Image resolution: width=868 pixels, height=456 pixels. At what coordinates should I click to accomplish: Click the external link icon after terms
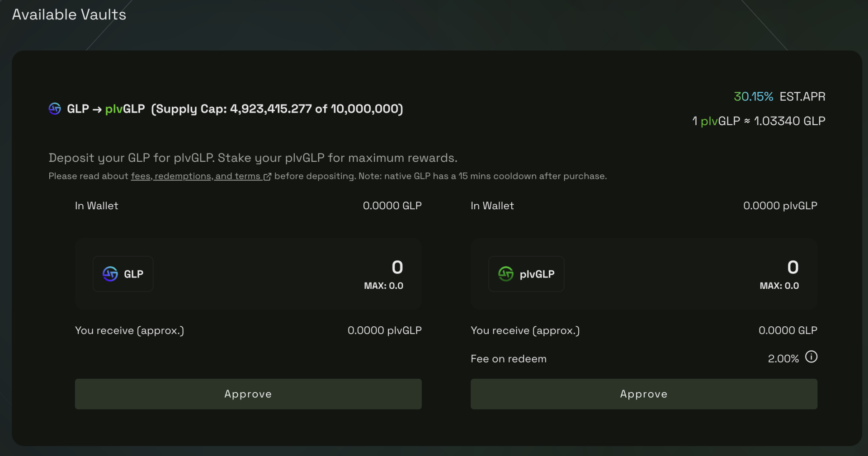click(x=267, y=177)
